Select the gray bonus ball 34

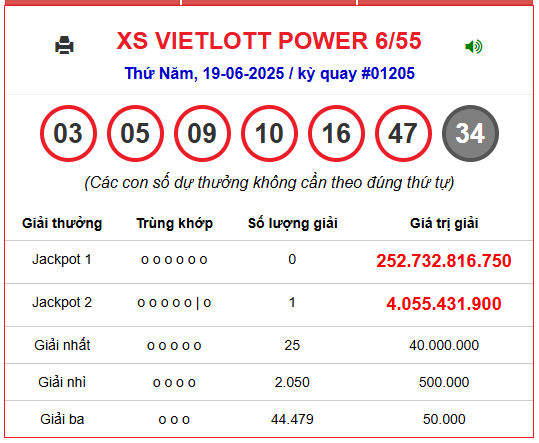pyautogui.click(x=470, y=133)
